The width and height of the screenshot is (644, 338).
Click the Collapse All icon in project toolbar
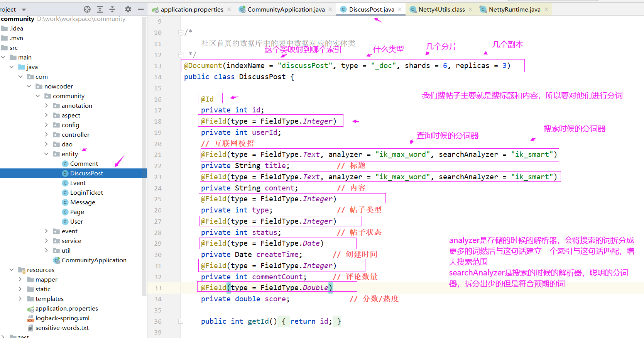click(x=112, y=9)
